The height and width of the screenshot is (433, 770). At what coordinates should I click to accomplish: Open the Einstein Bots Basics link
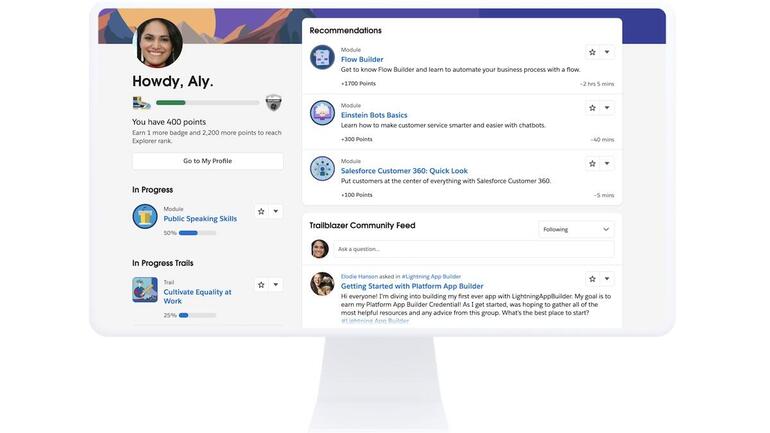pyautogui.click(x=374, y=115)
